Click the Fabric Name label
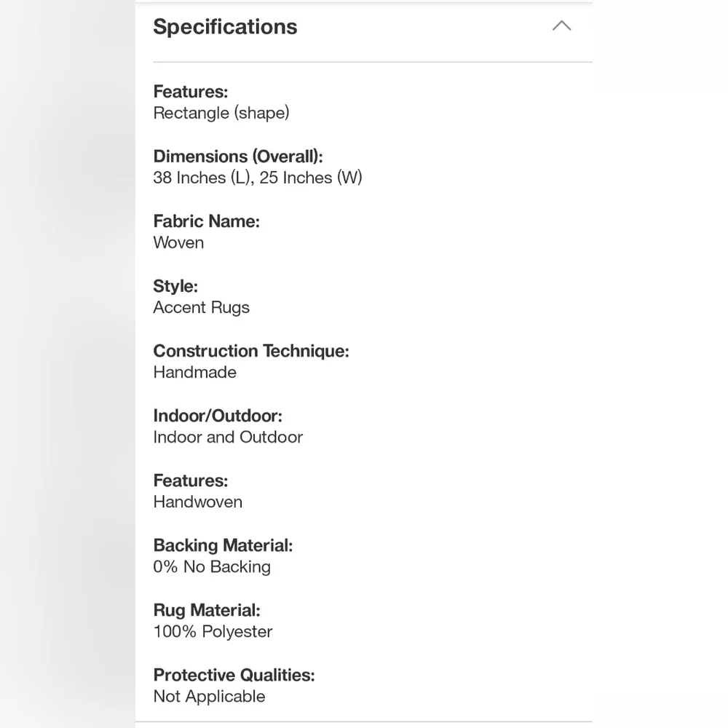 click(207, 221)
